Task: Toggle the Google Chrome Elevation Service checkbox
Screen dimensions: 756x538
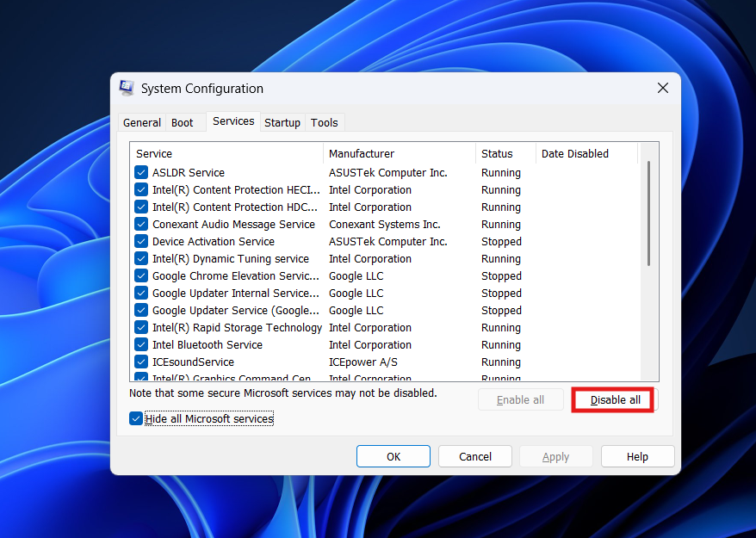Action: pyautogui.click(x=140, y=275)
